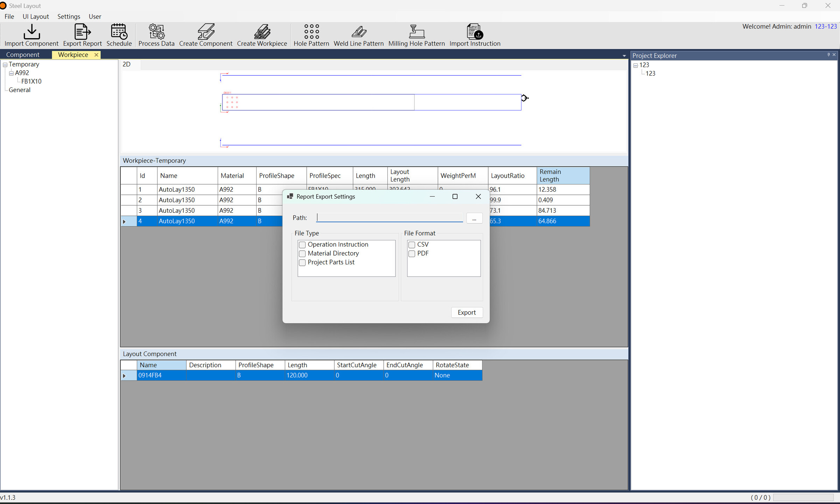
Task: Pin the Project Explorer panel
Action: [828, 55]
